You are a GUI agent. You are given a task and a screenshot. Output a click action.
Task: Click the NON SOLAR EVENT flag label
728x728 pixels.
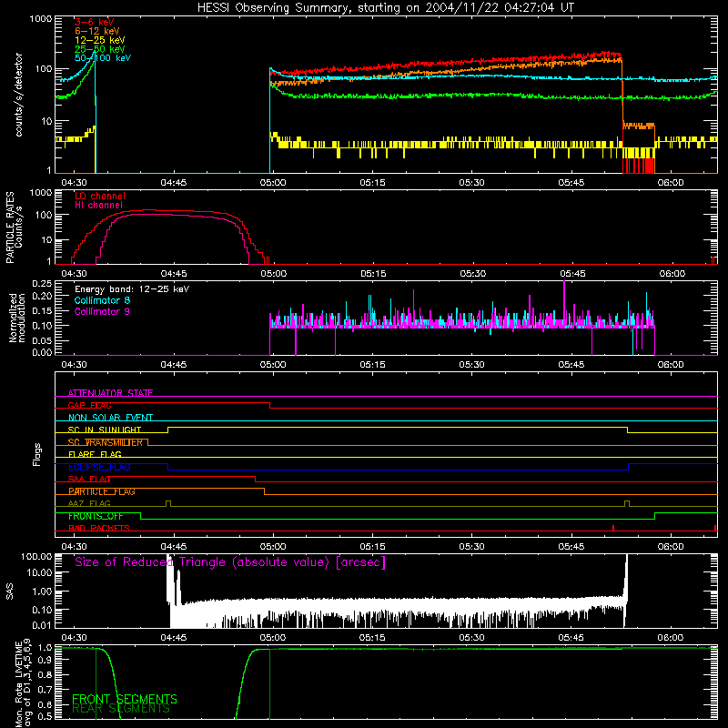110,418
